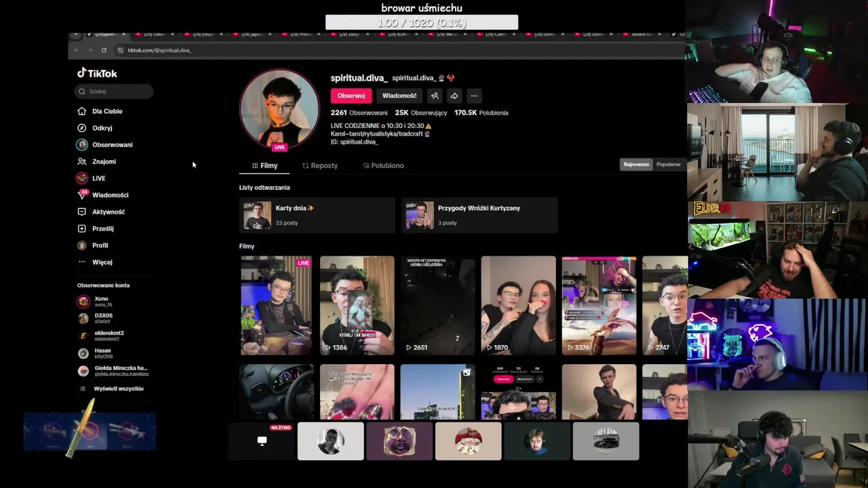Open the video with 1386 views
Image resolution: width=868 pixels, height=488 pixels.
pos(357,306)
